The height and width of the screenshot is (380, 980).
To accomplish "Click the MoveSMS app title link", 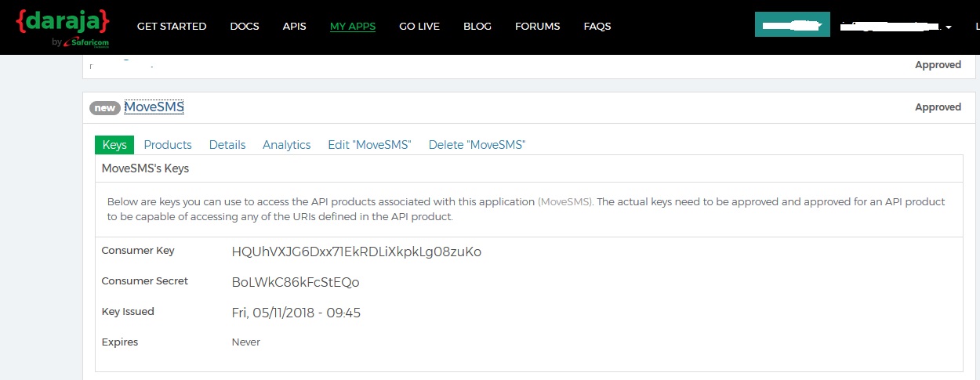I will (154, 107).
